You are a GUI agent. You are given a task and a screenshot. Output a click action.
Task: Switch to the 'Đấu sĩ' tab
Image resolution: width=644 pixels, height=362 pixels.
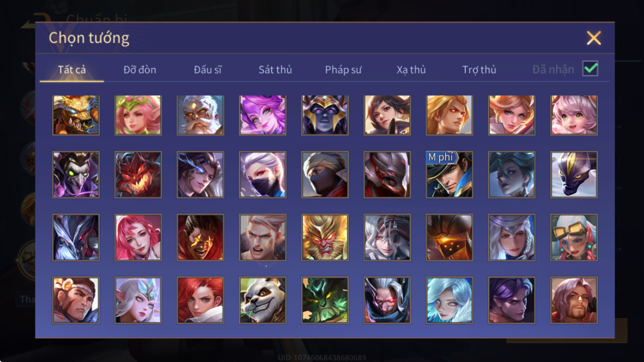coord(207,69)
